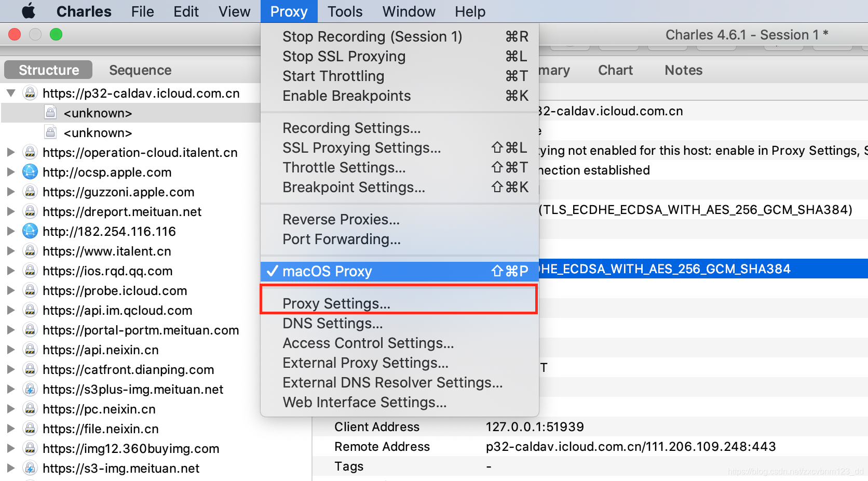Image resolution: width=868 pixels, height=481 pixels.
Task: Open Proxy Settings...
Action: pyautogui.click(x=399, y=303)
